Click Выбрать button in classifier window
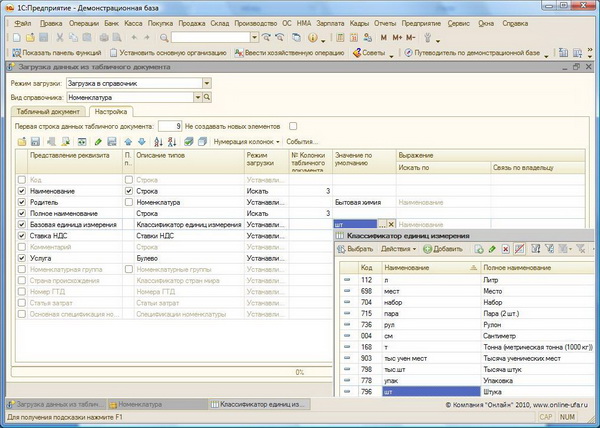 point(356,247)
